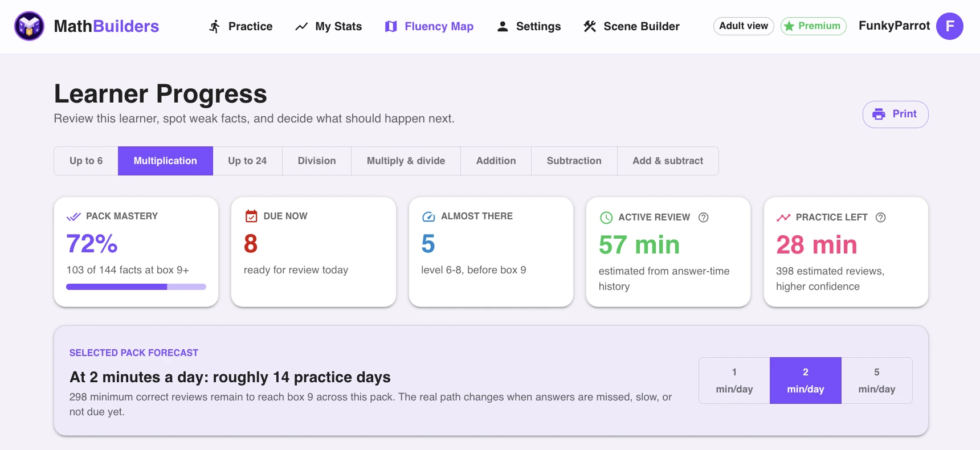Open the FunkyParrot avatar circle
980x450 pixels.
950,26
